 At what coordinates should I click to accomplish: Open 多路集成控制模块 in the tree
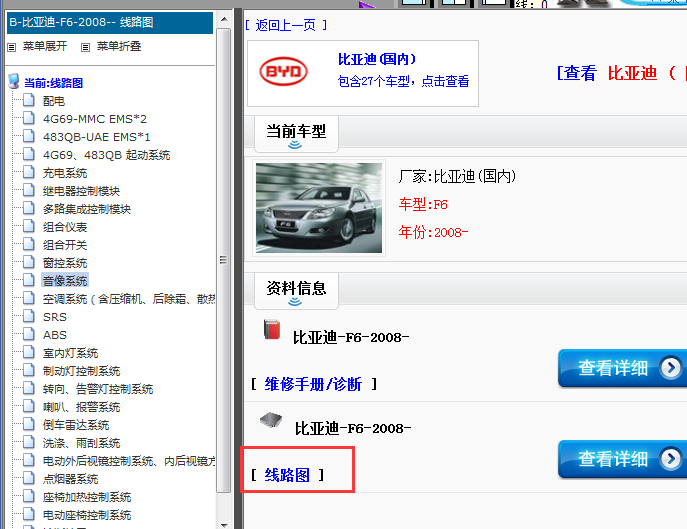[87, 209]
